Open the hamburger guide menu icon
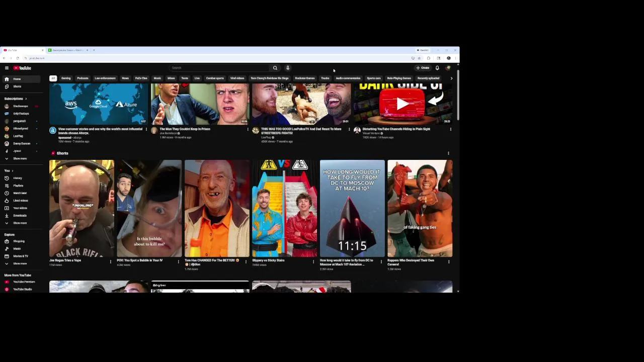This screenshot has width=644, height=362. click(x=7, y=68)
